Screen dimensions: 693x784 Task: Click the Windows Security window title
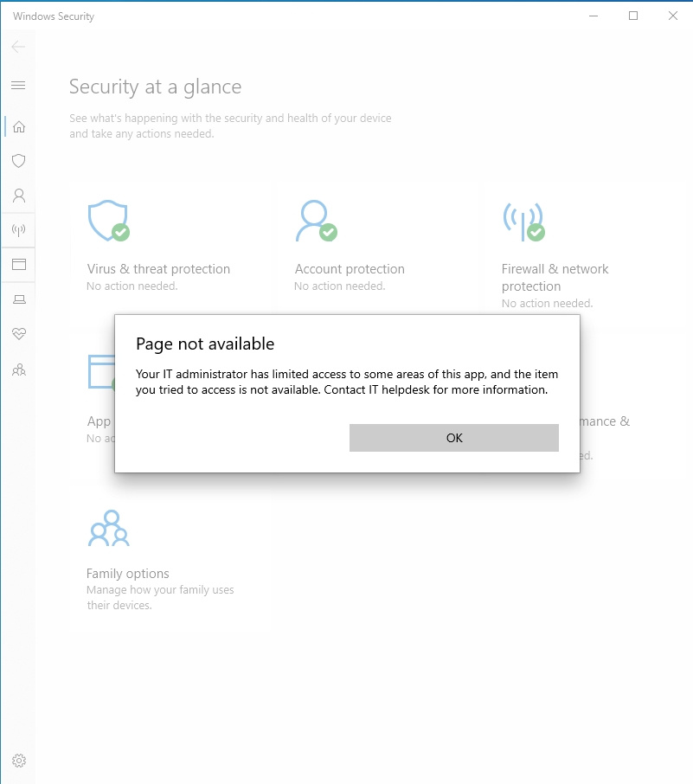tap(54, 16)
